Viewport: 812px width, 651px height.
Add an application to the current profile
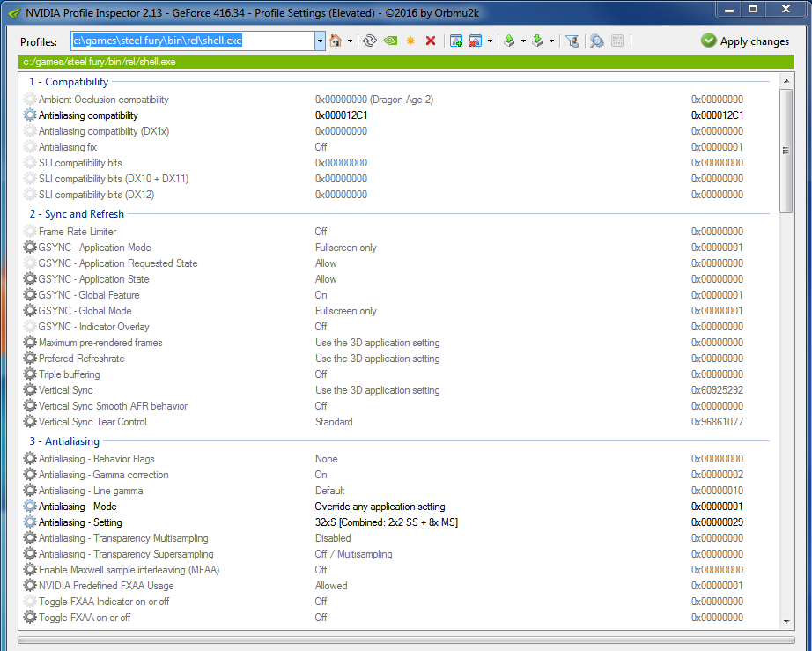click(455, 41)
